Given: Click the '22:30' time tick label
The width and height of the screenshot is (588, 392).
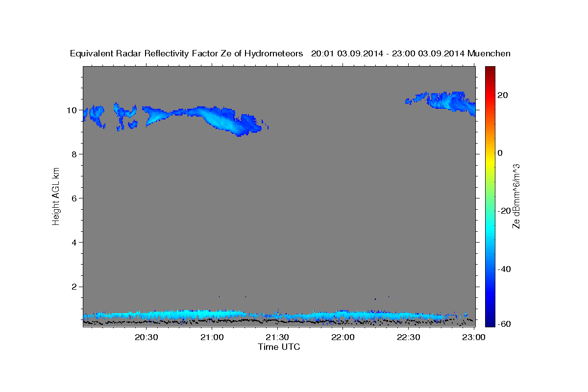Looking at the screenshot, I should tap(408, 338).
